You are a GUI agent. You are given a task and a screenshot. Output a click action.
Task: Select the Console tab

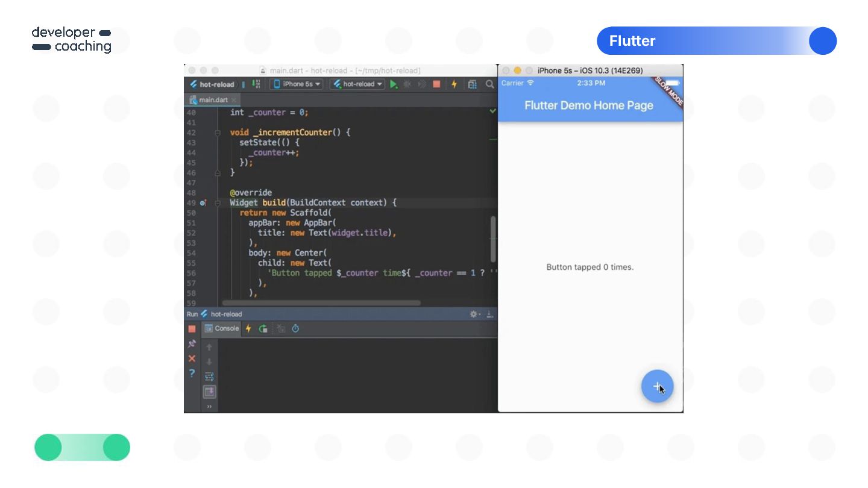click(x=222, y=328)
